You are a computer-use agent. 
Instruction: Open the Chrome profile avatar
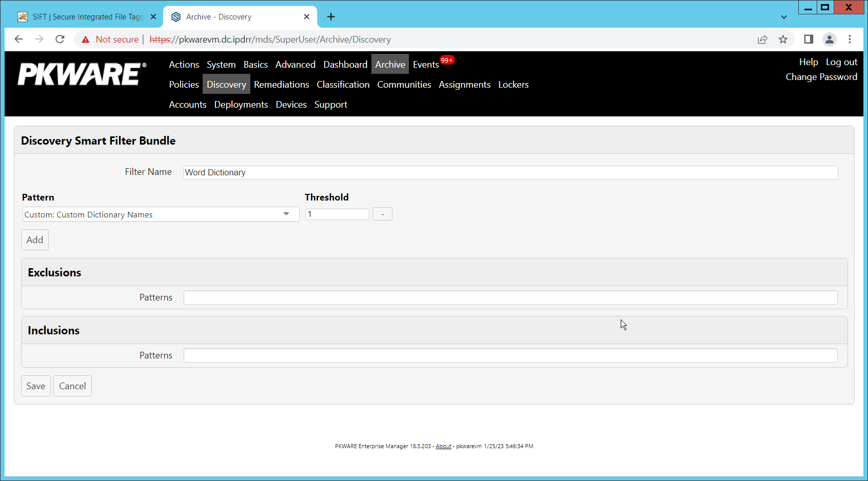point(829,39)
